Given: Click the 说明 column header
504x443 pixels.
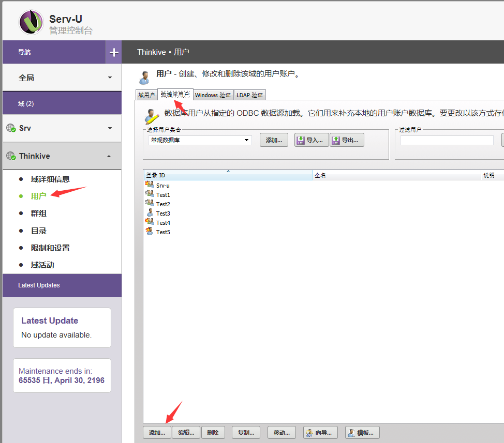Looking at the screenshot, I should click(493, 175).
